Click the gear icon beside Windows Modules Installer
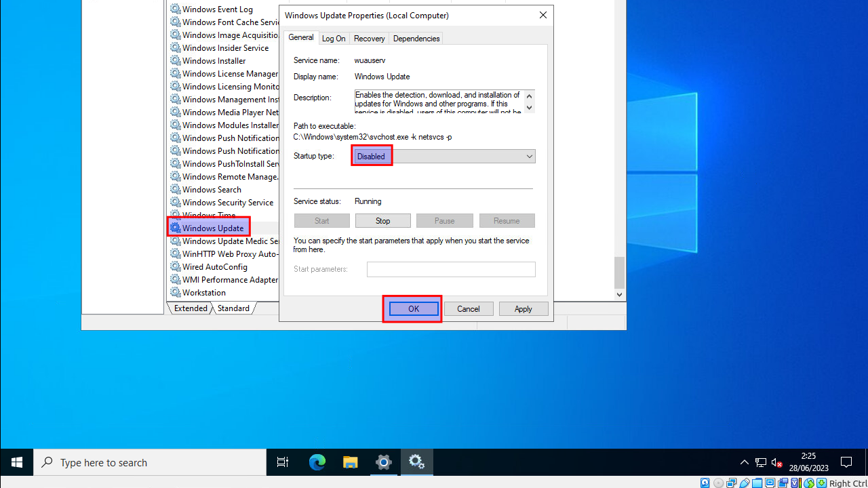The height and width of the screenshot is (488, 868). coord(176,125)
